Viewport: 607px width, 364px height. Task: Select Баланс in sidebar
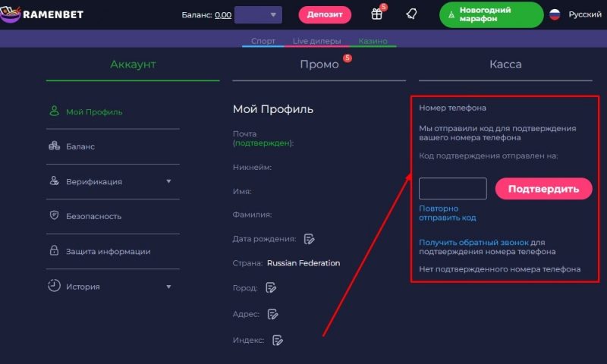pos(80,146)
